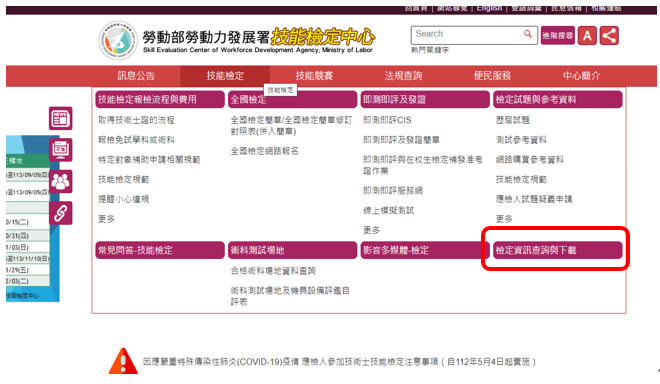The image size is (660, 384).
Task: Open the 取得技術士證的流程 link
Action: (136, 120)
